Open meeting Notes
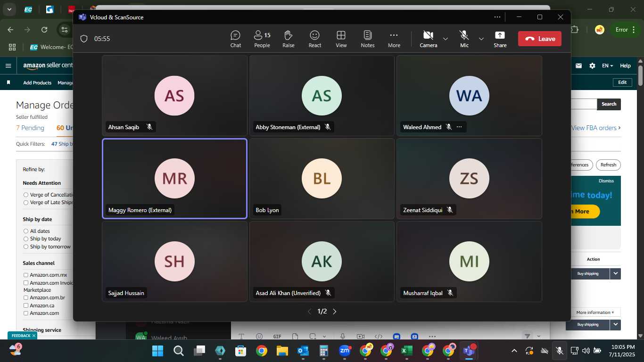 368,39
